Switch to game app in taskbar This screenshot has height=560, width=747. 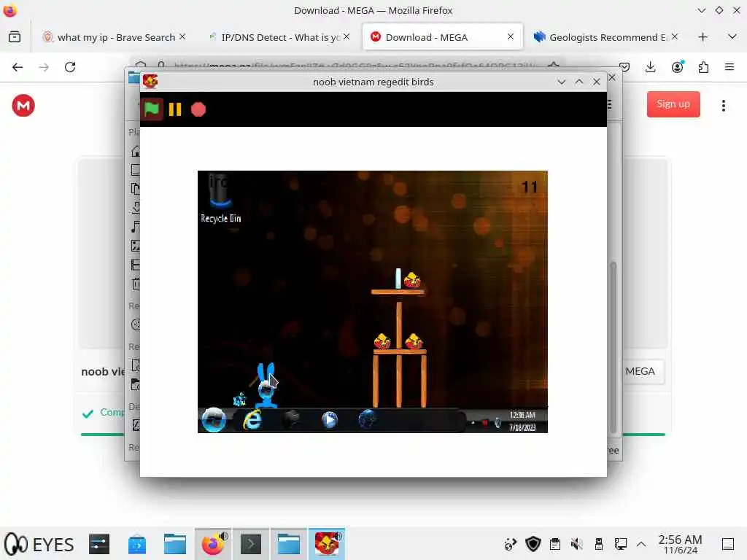tap(327, 543)
